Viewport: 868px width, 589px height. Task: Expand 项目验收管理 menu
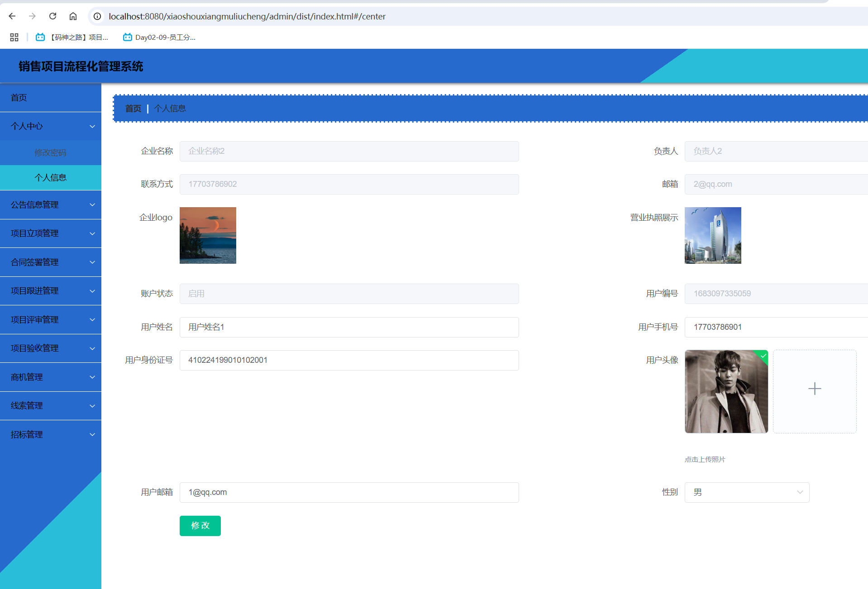click(51, 348)
